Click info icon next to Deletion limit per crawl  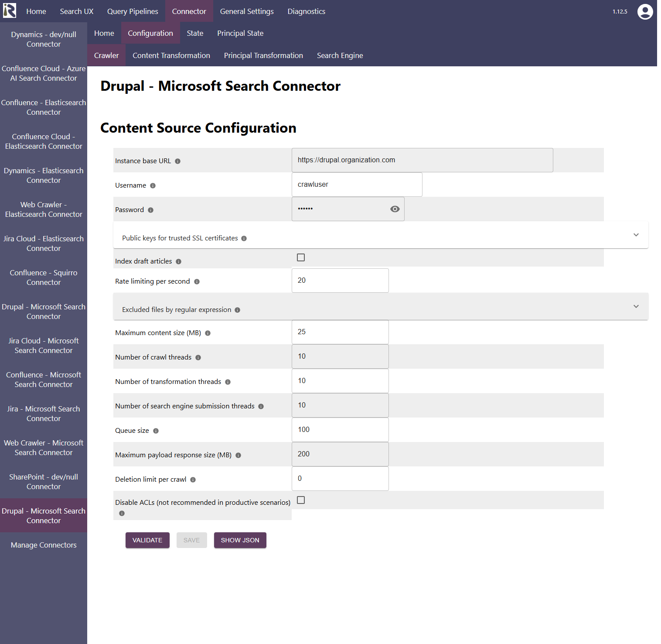pyautogui.click(x=193, y=480)
